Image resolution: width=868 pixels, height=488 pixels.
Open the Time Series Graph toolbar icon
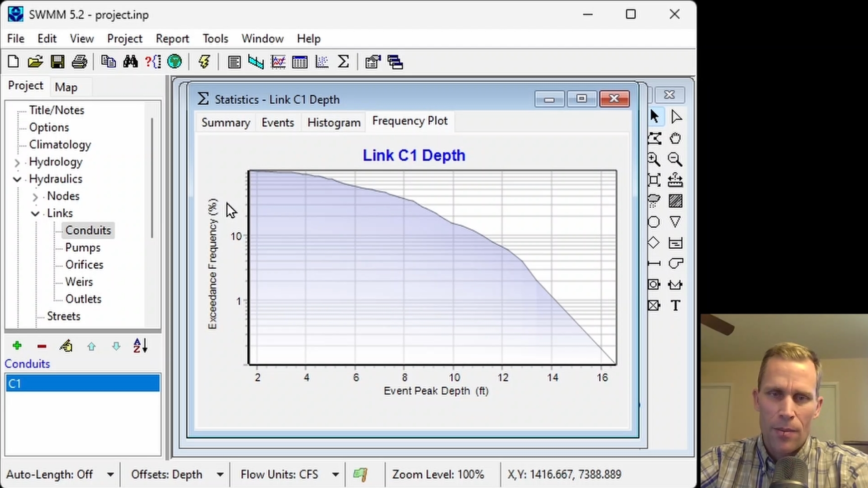click(x=278, y=62)
